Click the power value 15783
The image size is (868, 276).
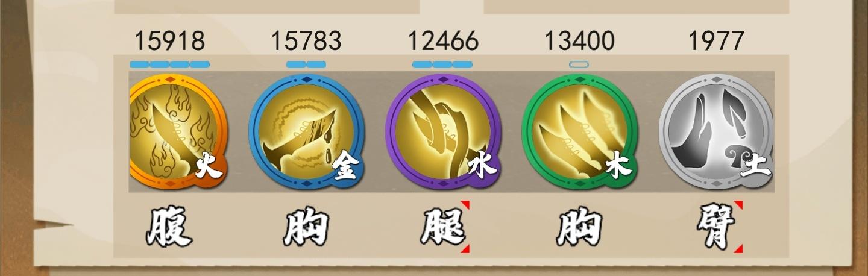tap(306, 42)
